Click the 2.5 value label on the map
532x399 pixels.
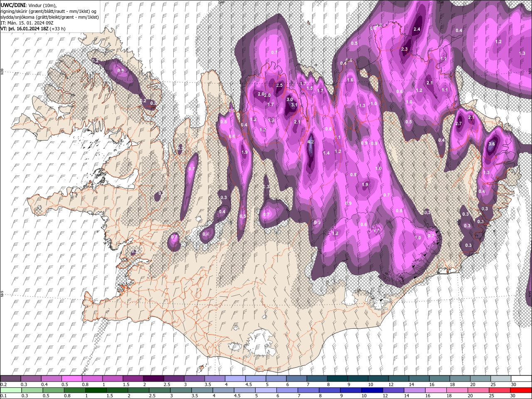[x=279, y=85]
